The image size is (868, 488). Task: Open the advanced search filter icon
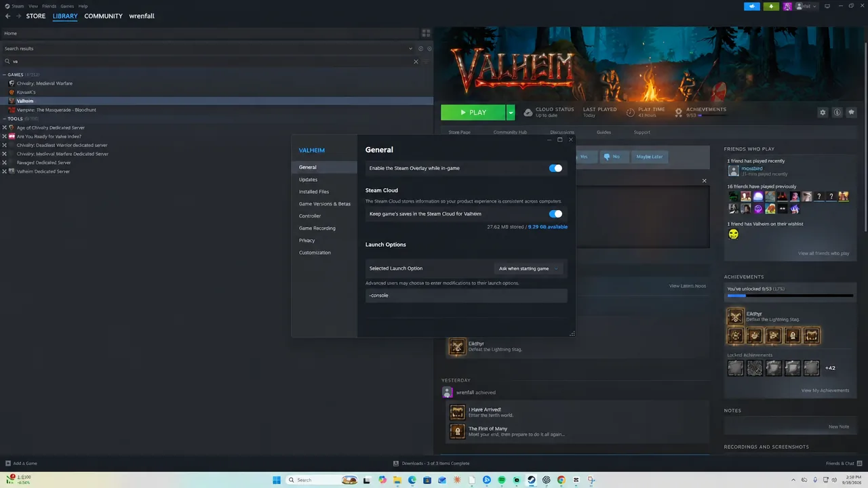pyautogui.click(x=426, y=62)
